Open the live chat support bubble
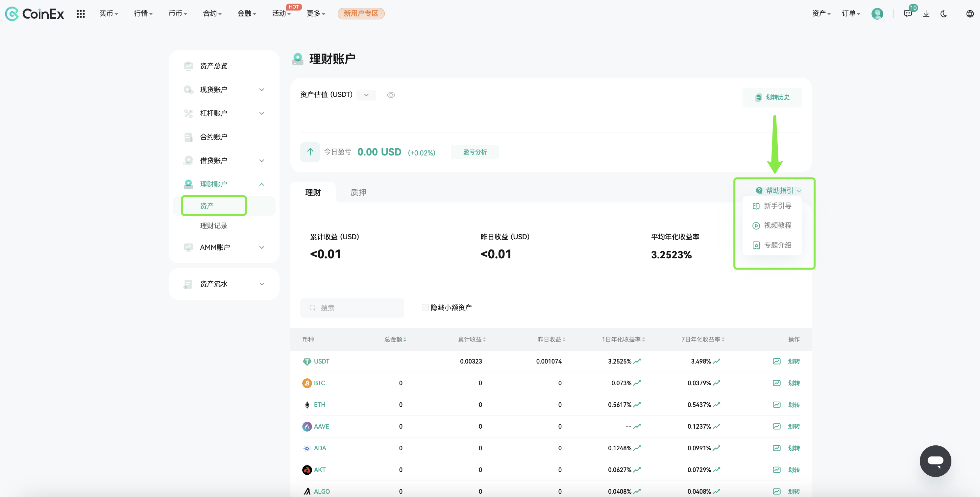The height and width of the screenshot is (497, 980). point(936,461)
